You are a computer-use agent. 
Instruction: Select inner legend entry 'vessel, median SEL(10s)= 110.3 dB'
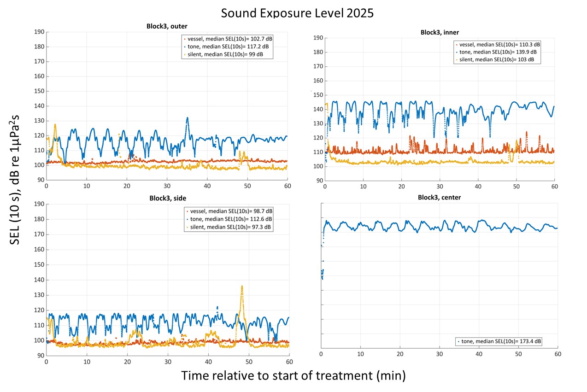click(497, 45)
